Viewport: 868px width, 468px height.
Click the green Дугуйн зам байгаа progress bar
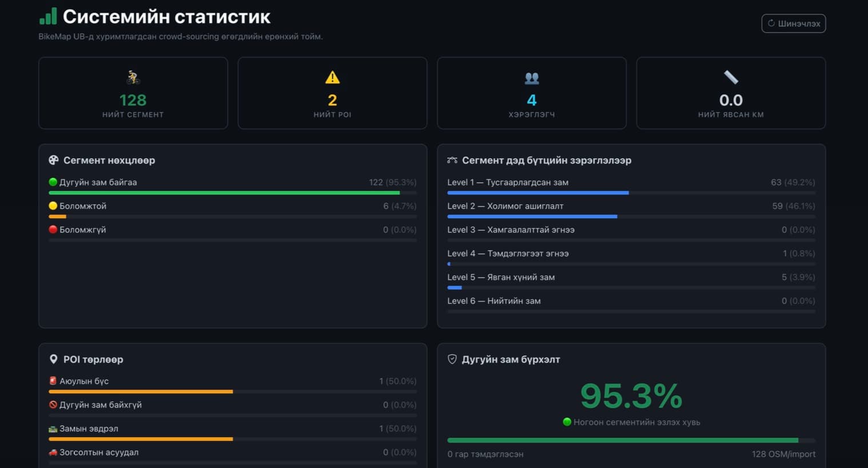pyautogui.click(x=224, y=193)
